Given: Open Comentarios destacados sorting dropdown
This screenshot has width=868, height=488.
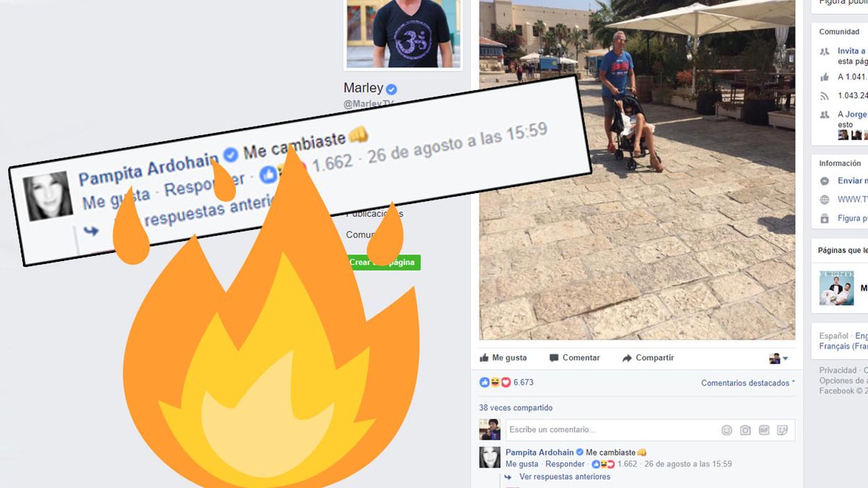Looking at the screenshot, I should point(748,383).
